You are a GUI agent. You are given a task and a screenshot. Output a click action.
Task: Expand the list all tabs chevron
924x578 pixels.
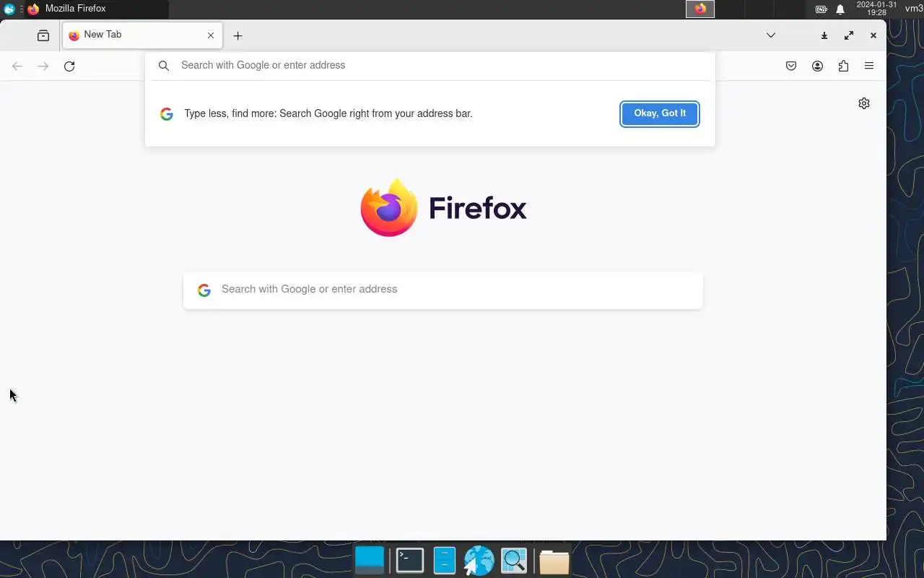point(771,35)
